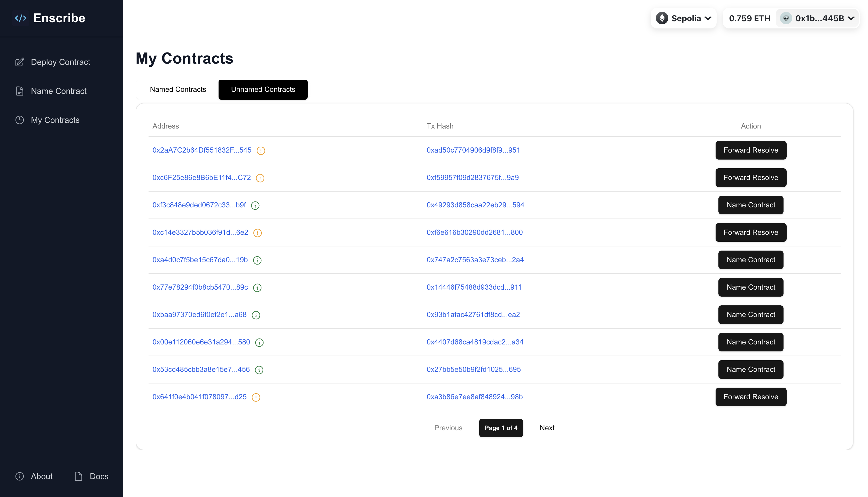Open tx hash 0x49293d858caa22eb29...594

[475, 205]
